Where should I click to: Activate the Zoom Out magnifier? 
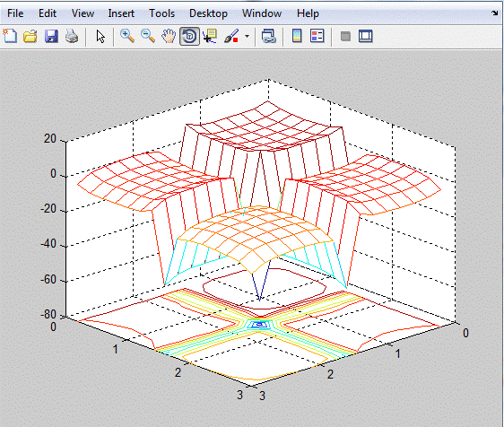tap(148, 36)
